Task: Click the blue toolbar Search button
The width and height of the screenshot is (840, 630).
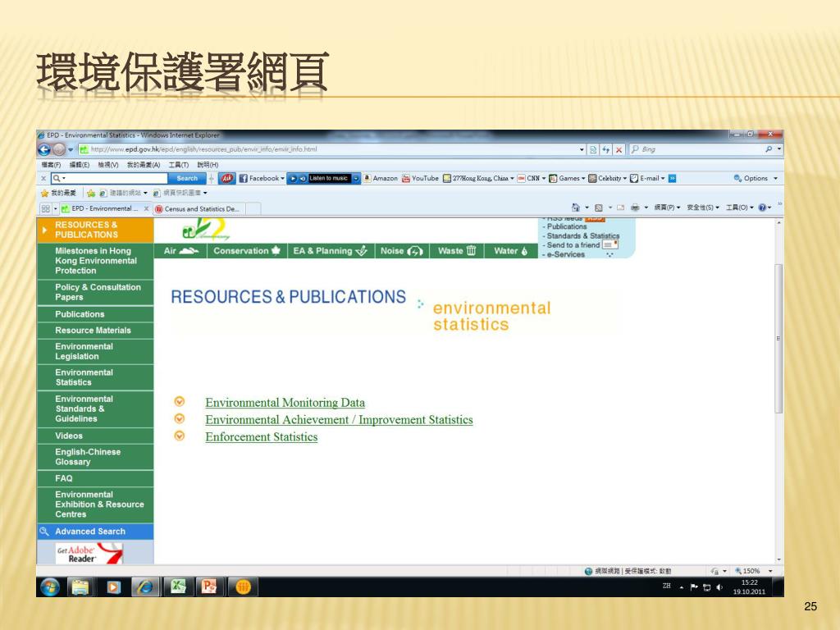Action: (186, 178)
